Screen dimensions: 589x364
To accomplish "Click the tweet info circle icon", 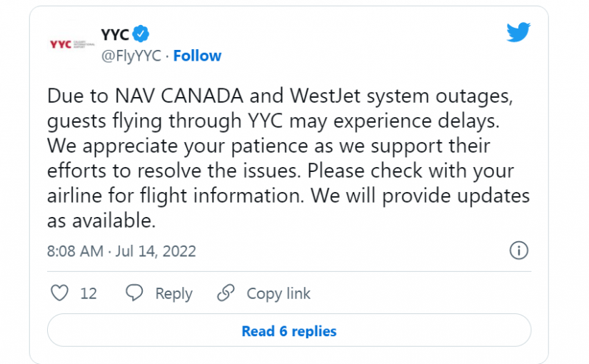I will point(518,251).
